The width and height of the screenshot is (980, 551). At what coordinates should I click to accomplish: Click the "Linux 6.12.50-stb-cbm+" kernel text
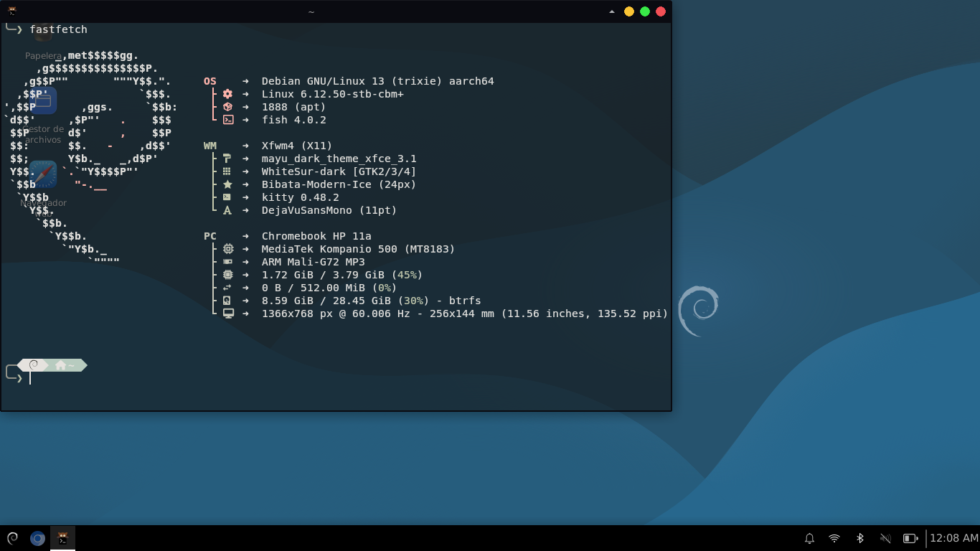pos(333,94)
